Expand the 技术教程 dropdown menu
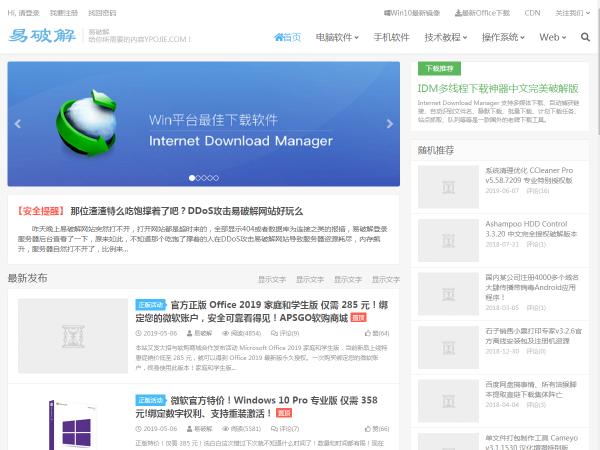 pyautogui.click(x=446, y=37)
